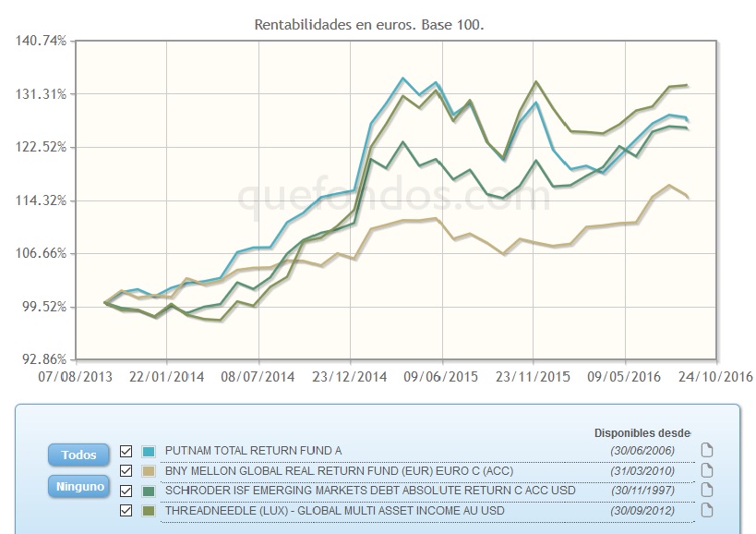Click the olive swatch for THREADNEEDLE fund

coord(149,511)
